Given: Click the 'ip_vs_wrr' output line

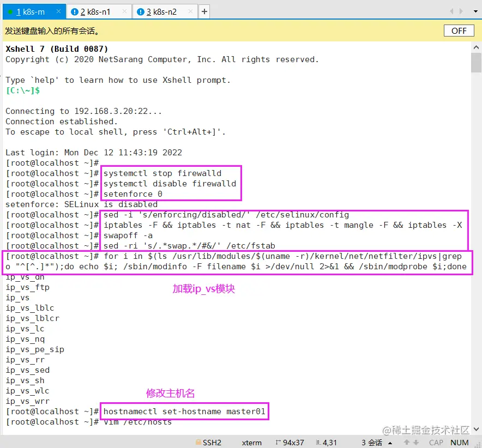Looking at the screenshot, I should 27,401.
